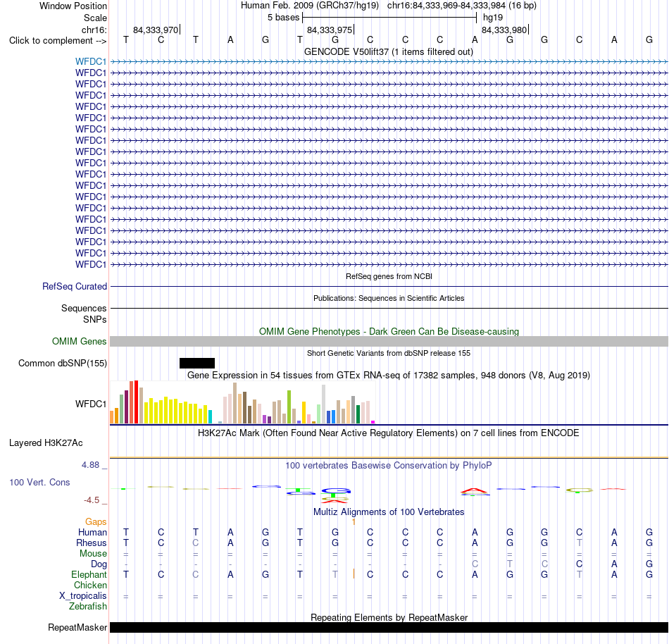
Task: Click position label 84,333,970
Action: 156,30
